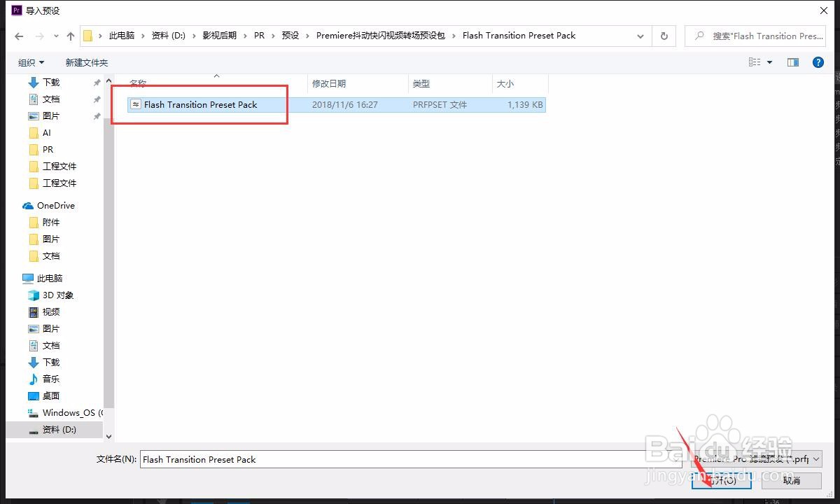
Task: Open view options dropdown arrow
Action: click(x=769, y=62)
